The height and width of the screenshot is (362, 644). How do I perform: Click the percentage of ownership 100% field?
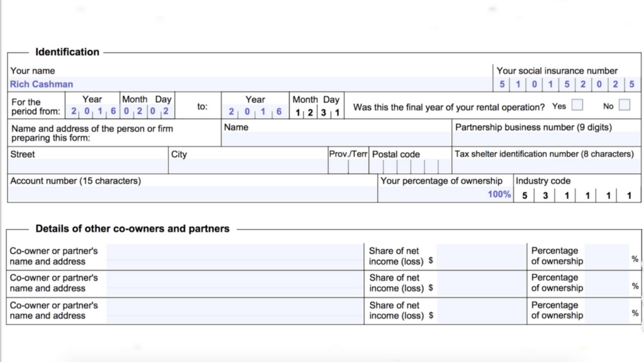pyautogui.click(x=445, y=194)
